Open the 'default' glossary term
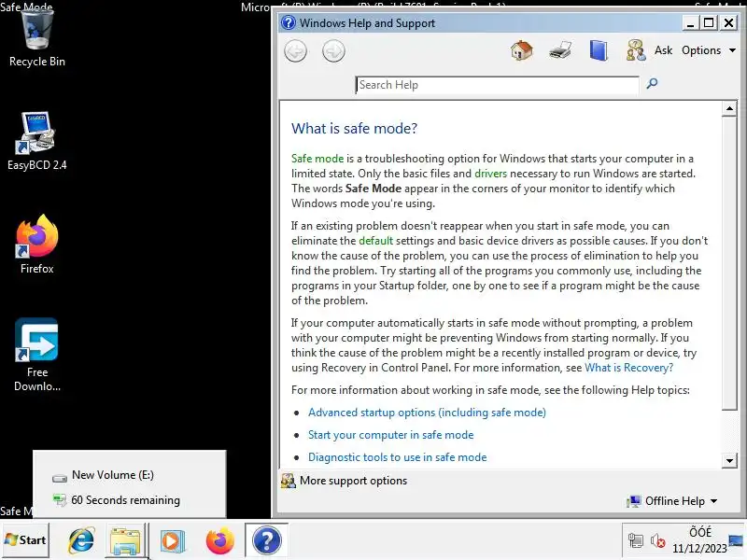 [x=376, y=241]
